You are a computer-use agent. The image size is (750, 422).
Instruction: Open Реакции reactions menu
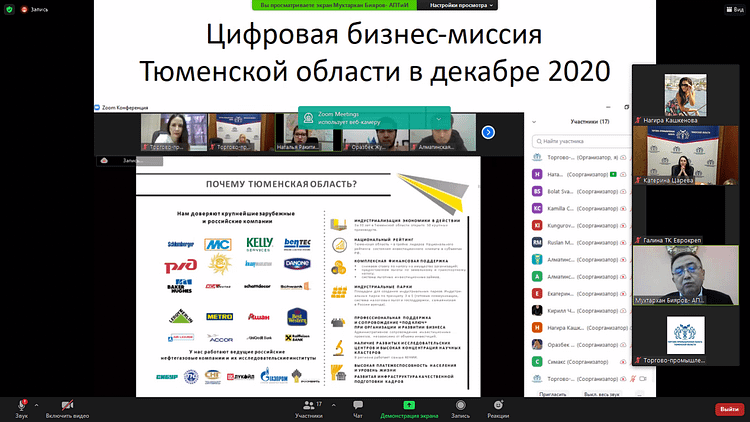[x=498, y=409]
